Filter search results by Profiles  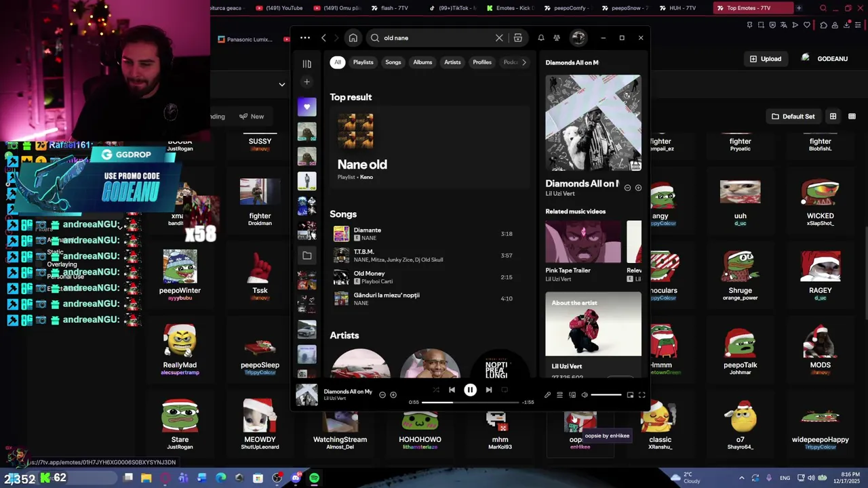coord(482,62)
